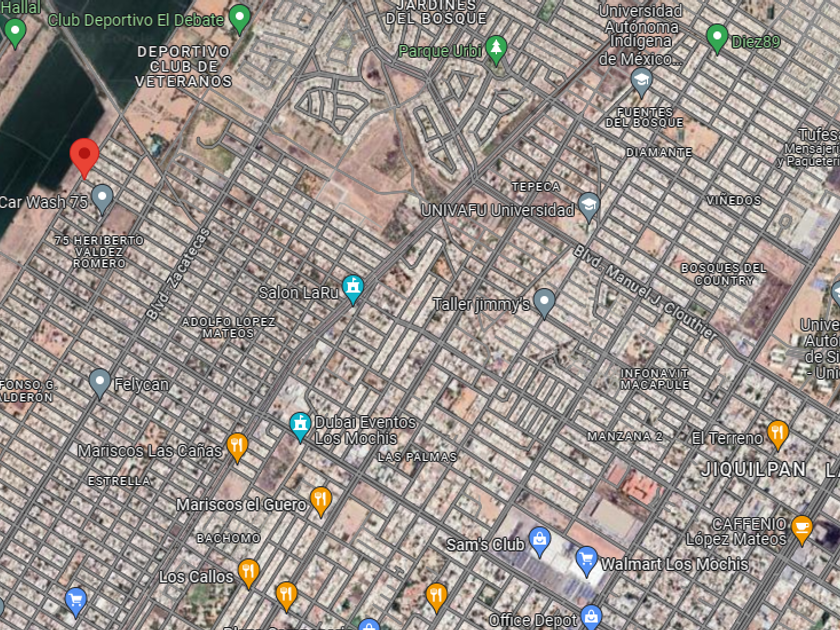
Task: Select the Dubai Eventos castle pin
Action: [x=300, y=427]
